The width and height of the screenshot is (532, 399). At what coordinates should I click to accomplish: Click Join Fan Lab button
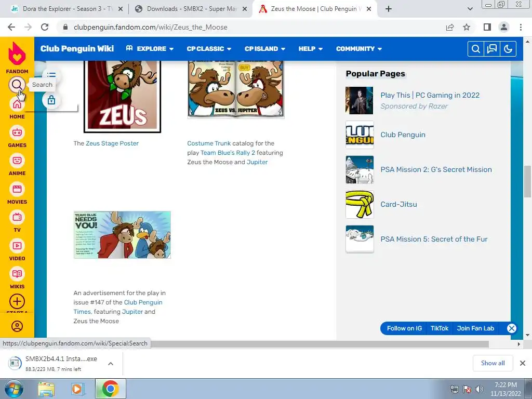point(475,328)
